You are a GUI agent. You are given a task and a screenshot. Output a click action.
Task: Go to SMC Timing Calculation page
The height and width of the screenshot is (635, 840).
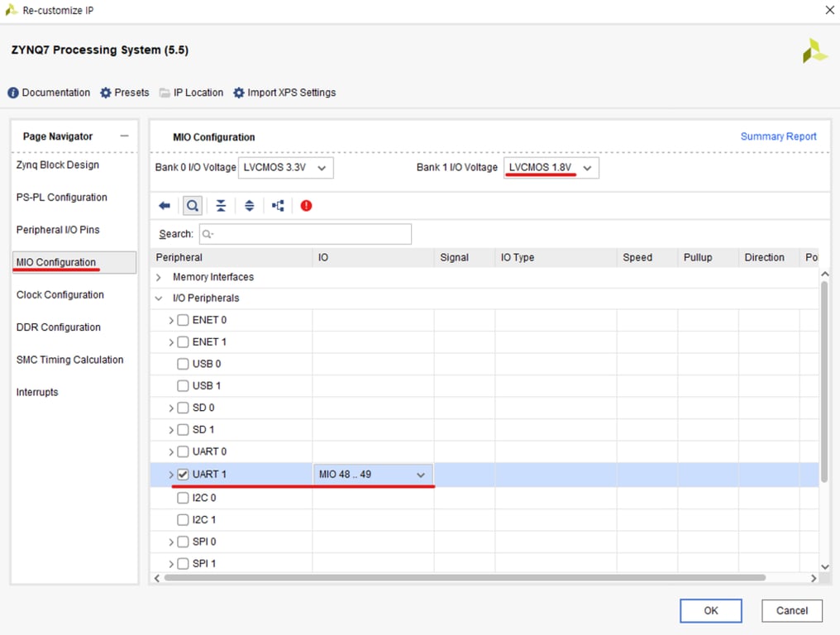[x=69, y=360]
